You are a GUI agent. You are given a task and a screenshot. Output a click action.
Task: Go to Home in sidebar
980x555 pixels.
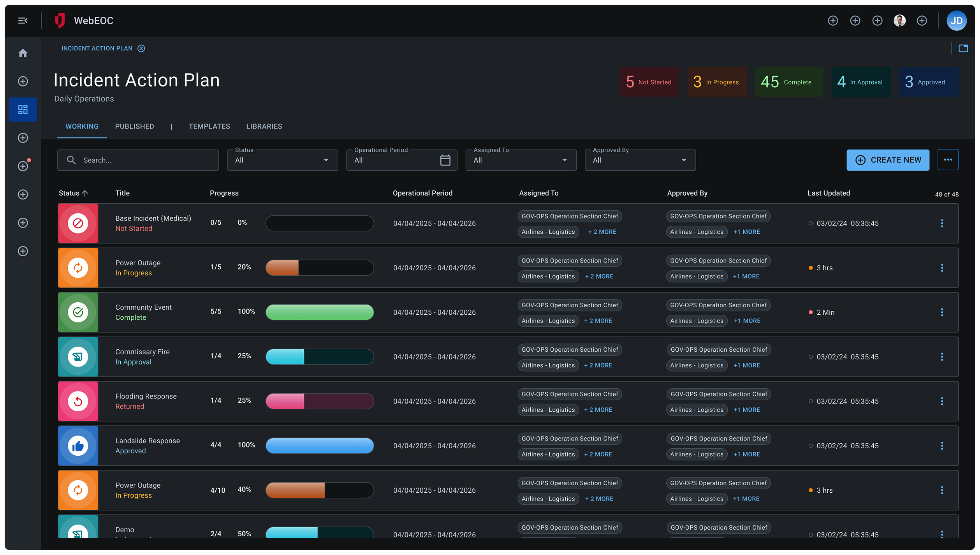click(23, 53)
